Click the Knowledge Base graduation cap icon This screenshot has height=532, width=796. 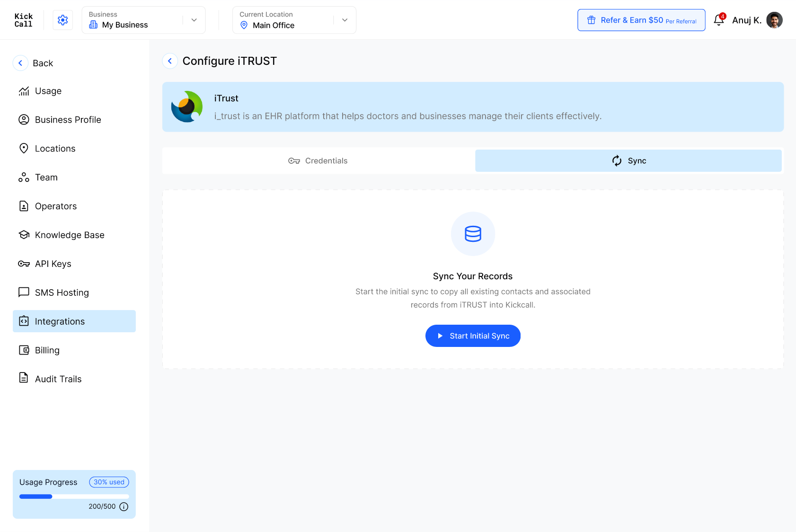click(x=24, y=235)
